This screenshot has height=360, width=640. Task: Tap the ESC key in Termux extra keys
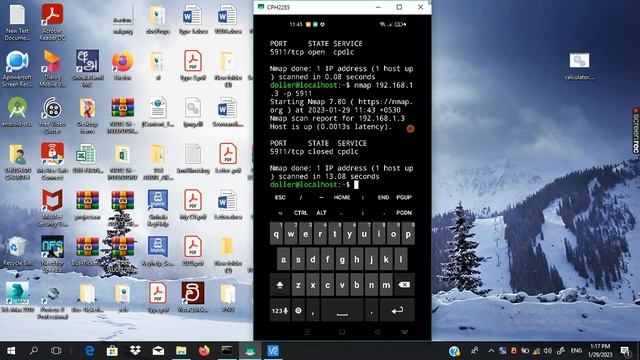[x=280, y=198]
